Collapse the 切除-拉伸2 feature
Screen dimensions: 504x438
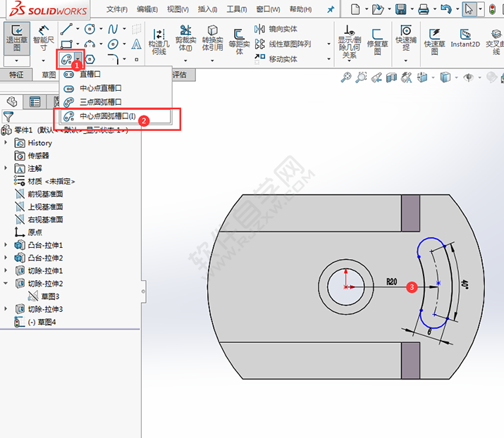6,283
